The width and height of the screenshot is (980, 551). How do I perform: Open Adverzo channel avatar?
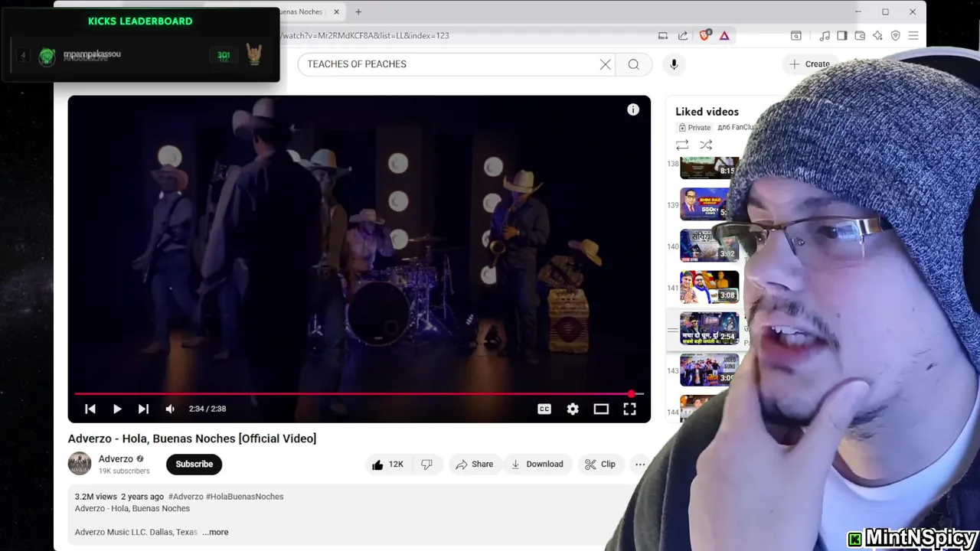tap(80, 464)
